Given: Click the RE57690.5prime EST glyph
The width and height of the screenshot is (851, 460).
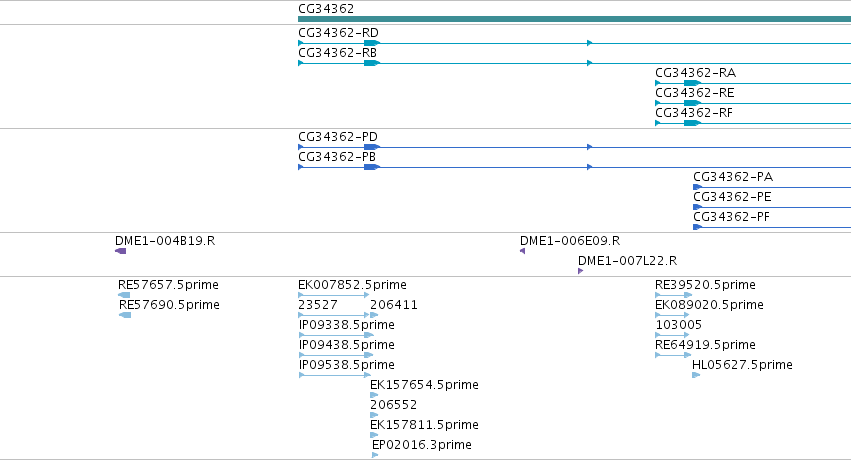Looking at the screenshot, I should (125, 315).
